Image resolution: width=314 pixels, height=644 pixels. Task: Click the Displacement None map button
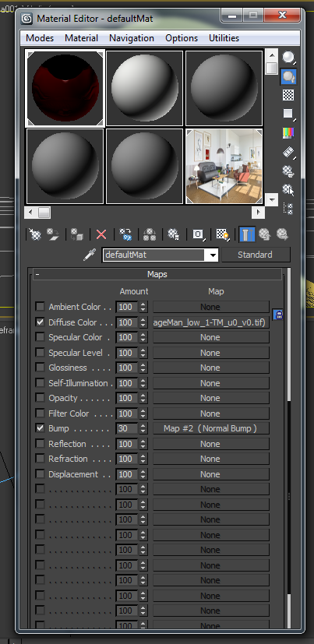pos(211,474)
